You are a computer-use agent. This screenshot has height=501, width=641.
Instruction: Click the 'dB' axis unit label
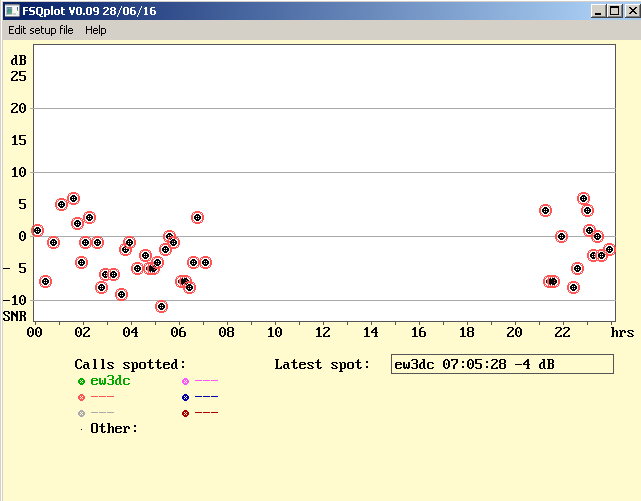(x=18, y=60)
